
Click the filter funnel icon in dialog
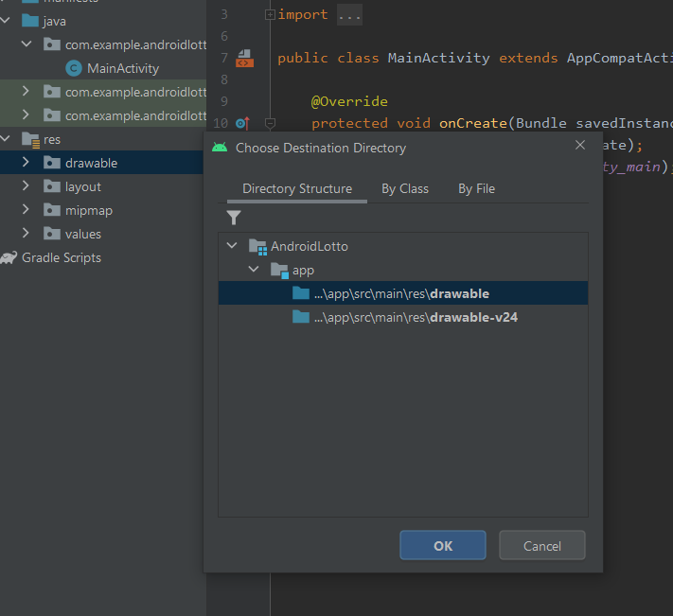coord(234,218)
